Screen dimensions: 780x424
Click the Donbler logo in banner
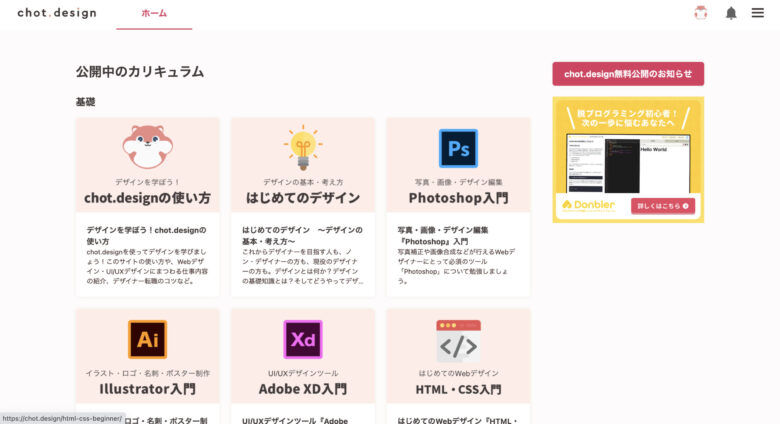pyautogui.click(x=588, y=205)
